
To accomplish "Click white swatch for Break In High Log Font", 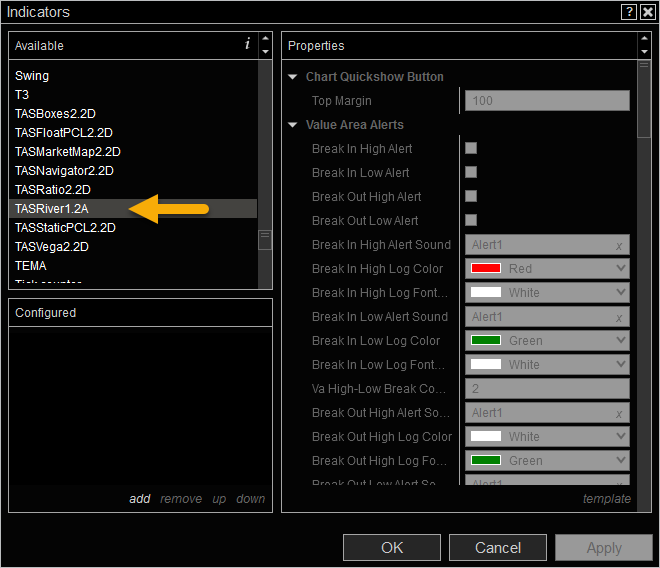I will pyautogui.click(x=486, y=292).
